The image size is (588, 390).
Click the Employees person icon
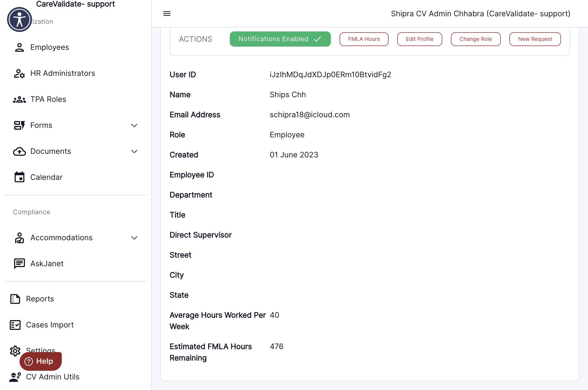[x=19, y=47]
